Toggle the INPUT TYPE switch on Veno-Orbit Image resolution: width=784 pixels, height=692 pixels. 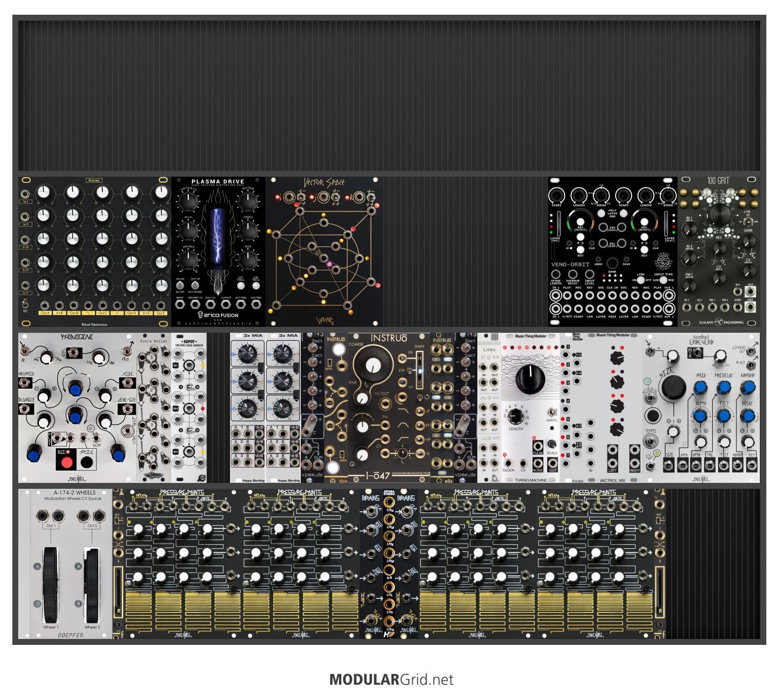(663, 280)
